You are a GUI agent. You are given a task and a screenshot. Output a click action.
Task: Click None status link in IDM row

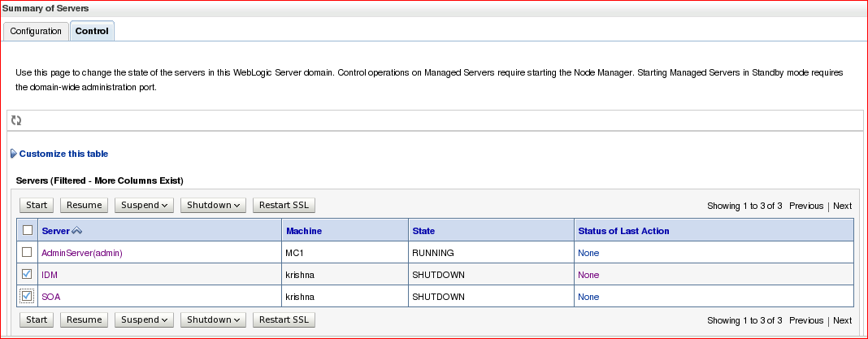[x=588, y=275]
